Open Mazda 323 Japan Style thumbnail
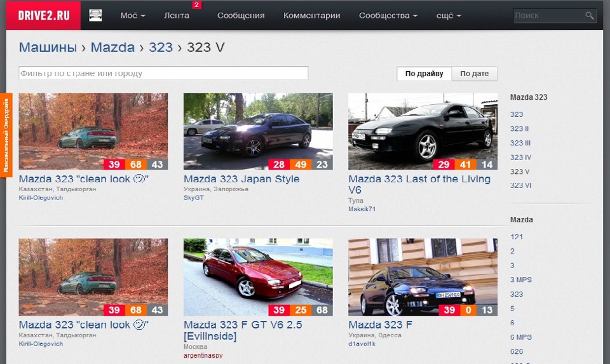The width and height of the screenshot is (610, 364). click(258, 131)
